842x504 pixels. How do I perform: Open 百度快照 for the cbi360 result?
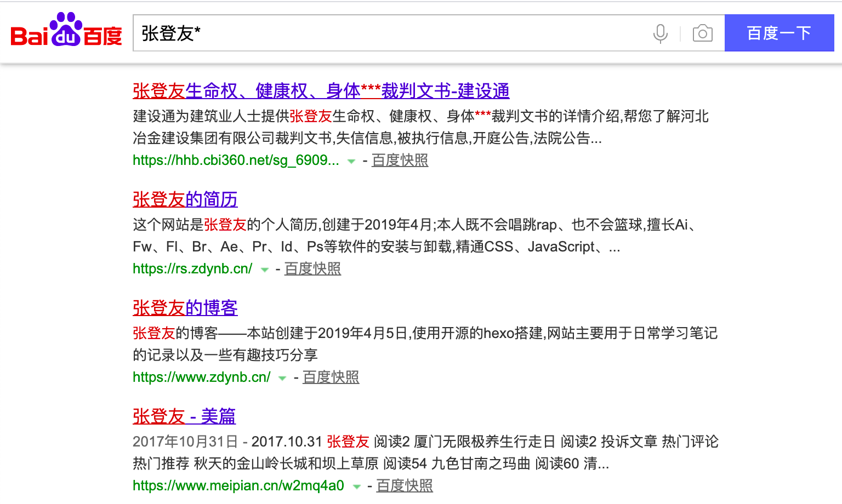coord(400,161)
